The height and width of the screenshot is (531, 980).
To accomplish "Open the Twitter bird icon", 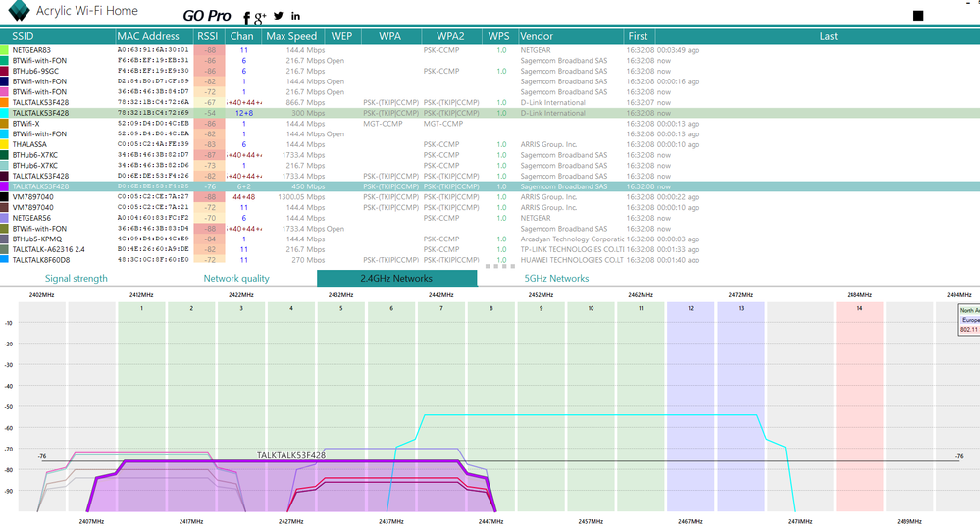I will click(x=279, y=16).
